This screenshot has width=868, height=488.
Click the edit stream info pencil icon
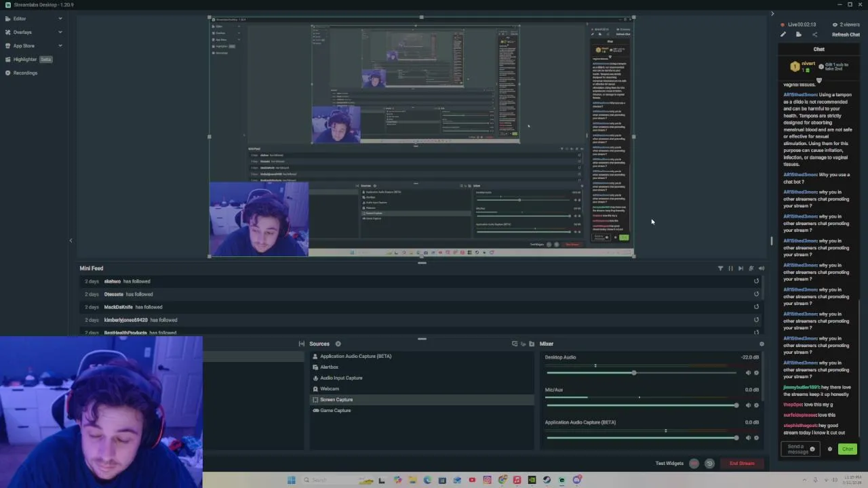pyautogui.click(x=783, y=35)
